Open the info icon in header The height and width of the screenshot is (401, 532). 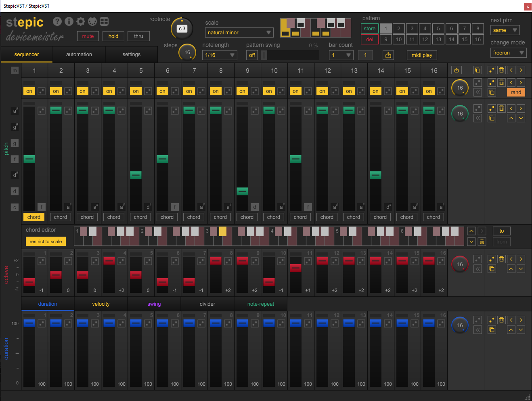[69, 21]
